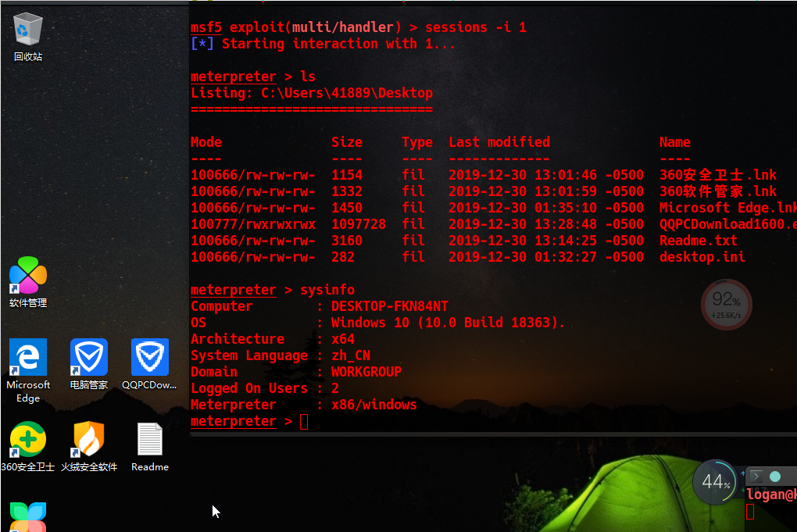The height and width of the screenshot is (532, 797).
Task: Click the 92% network speed floating widget
Action: pos(727,305)
